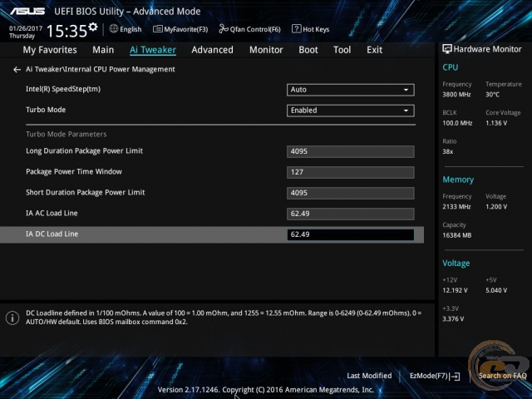Click the memory capacity 16384 MB
The width and height of the screenshot is (532, 399).
click(456, 235)
